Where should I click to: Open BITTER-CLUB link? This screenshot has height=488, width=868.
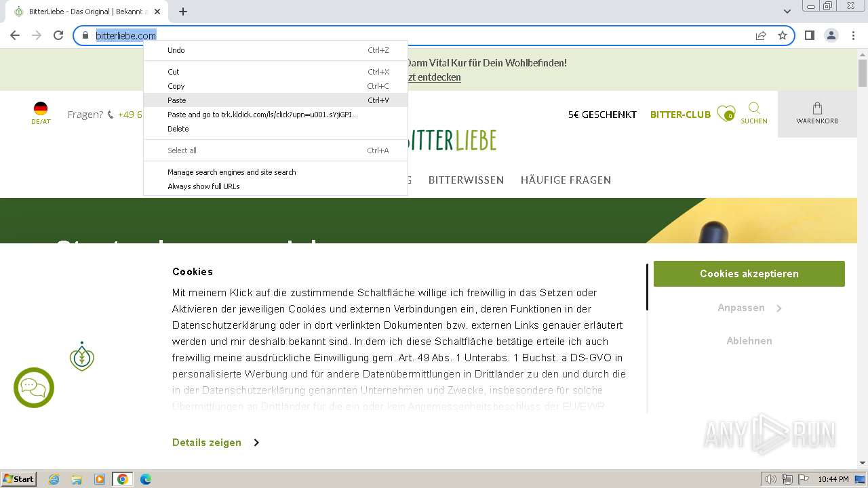(x=680, y=115)
